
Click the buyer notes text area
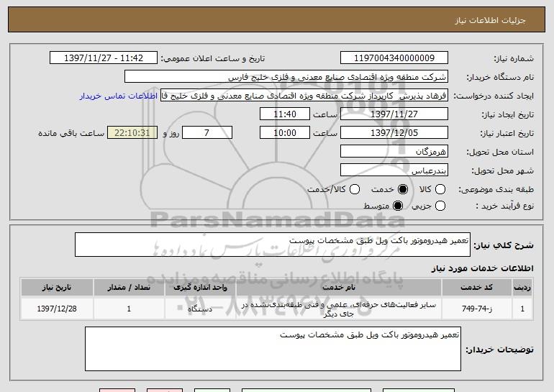coord(273,349)
